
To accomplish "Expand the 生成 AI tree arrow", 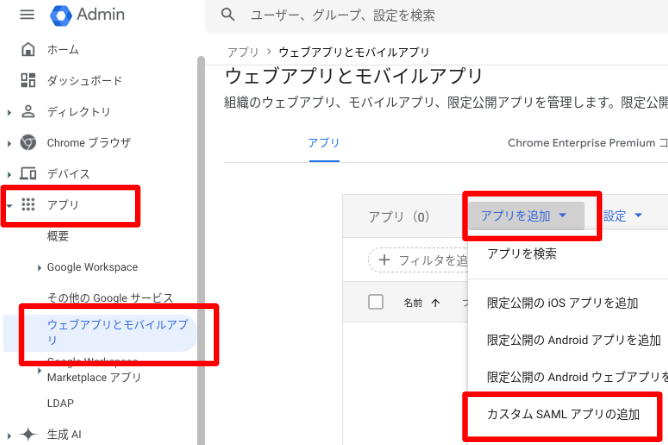I will point(9,436).
